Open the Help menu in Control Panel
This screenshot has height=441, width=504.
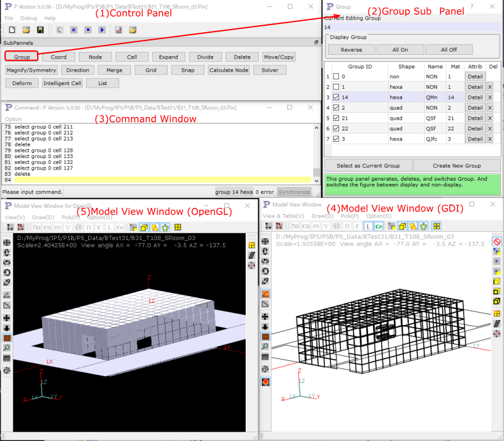49,18
